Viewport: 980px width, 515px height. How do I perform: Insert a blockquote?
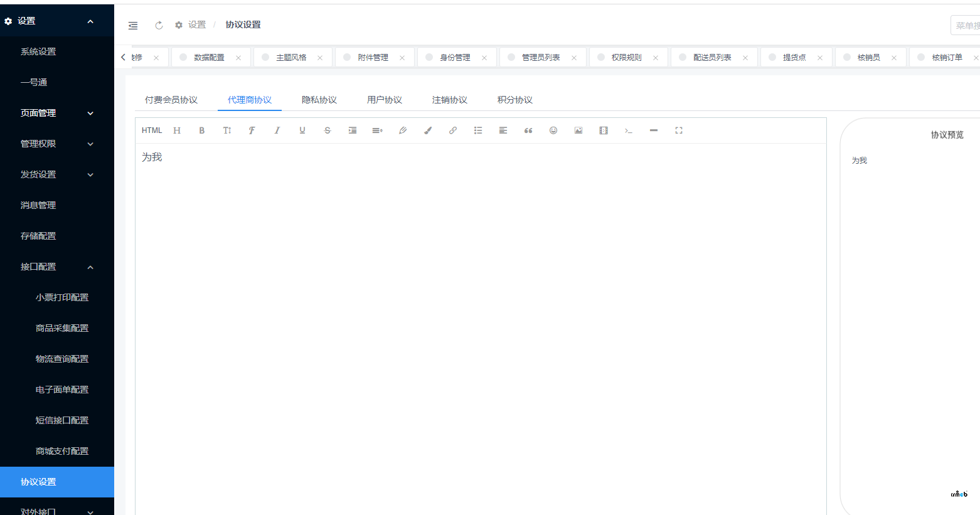pyautogui.click(x=528, y=130)
